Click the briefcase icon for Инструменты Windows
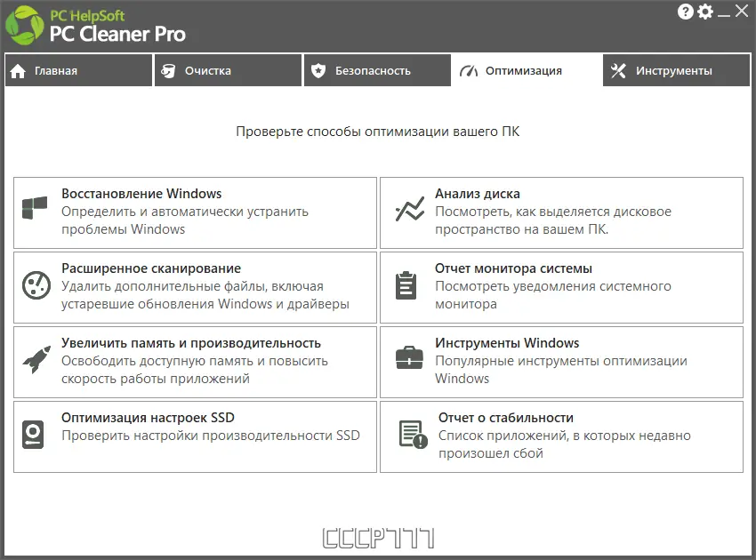 pyautogui.click(x=409, y=357)
